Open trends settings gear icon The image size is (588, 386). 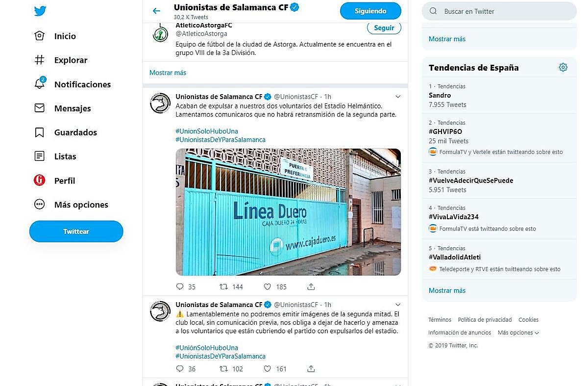click(563, 68)
